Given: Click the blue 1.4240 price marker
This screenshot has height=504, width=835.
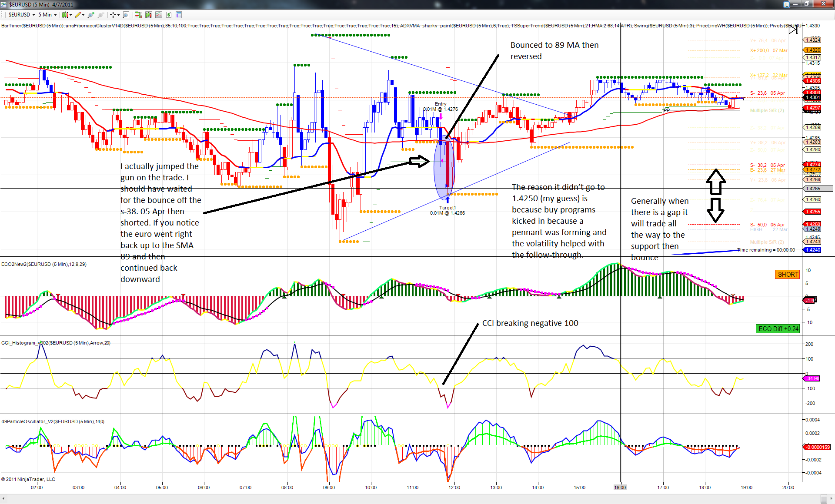Looking at the screenshot, I should click(x=812, y=250).
